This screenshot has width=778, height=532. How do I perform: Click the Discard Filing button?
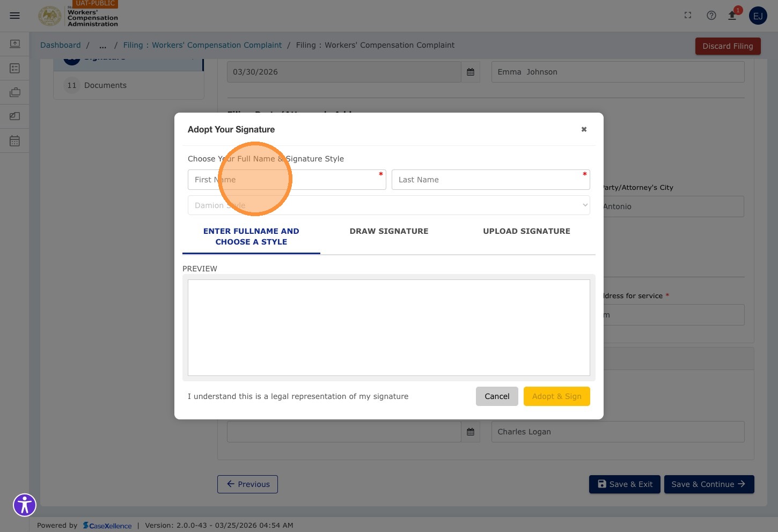tap(728, 46)
